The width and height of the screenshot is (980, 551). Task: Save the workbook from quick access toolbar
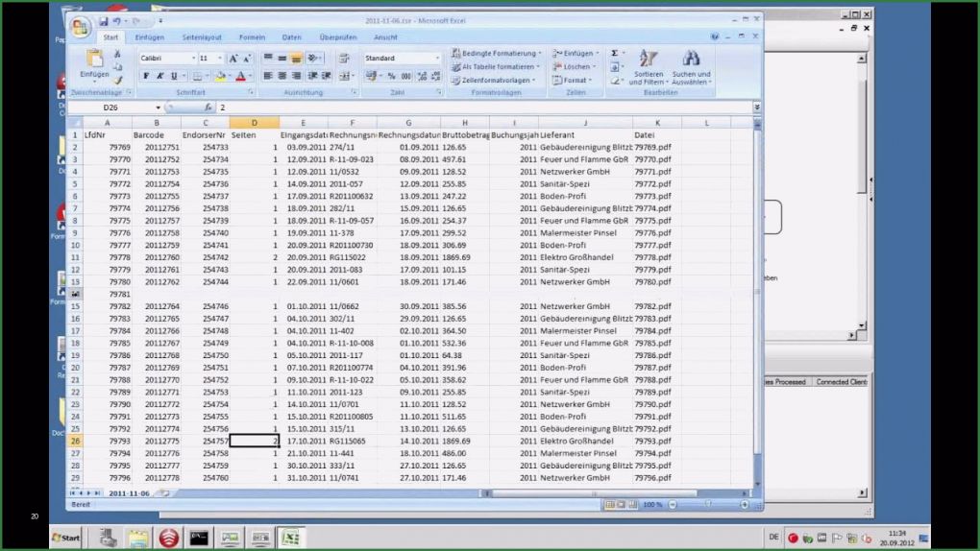(103, 21)
